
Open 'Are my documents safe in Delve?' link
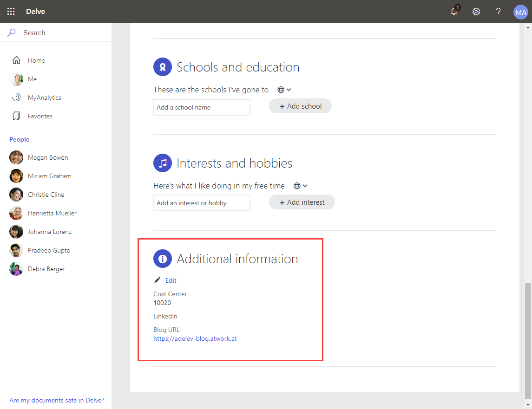[57, 400]
